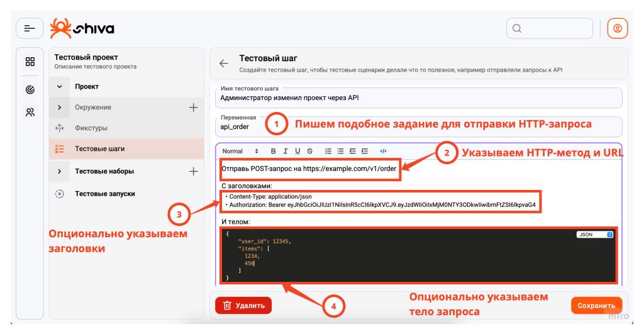Apply underline formatting

click(297, 151)
